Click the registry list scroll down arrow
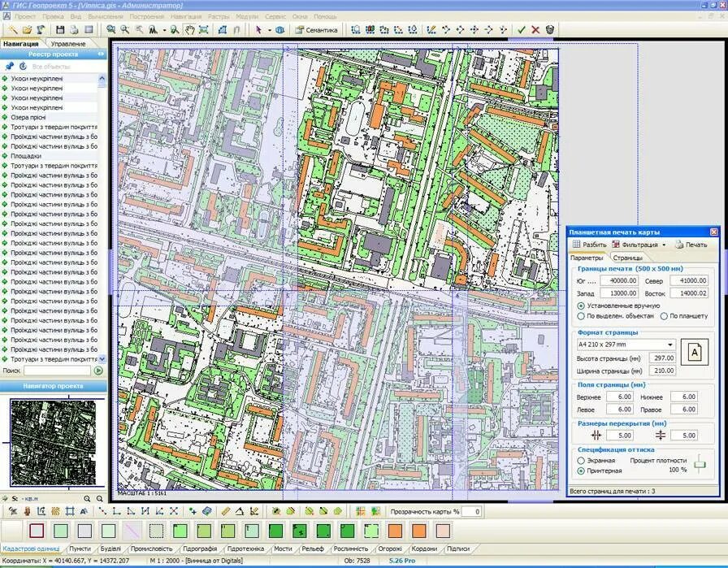 click(x=102, y=358)
